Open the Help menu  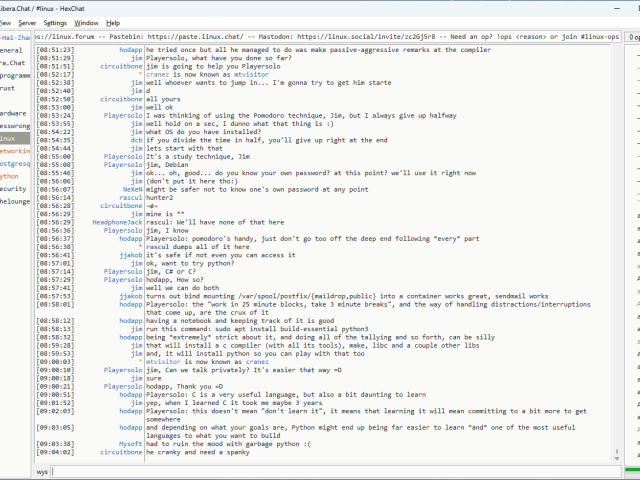click(x=113, y=22)
